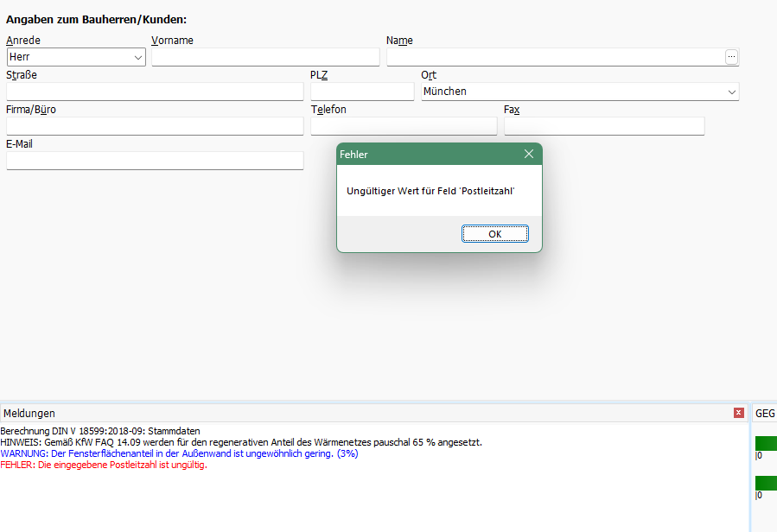This screenshot has height=532, width=777.
Task: Focus the Name input field
Action: [x=555, y=57]
